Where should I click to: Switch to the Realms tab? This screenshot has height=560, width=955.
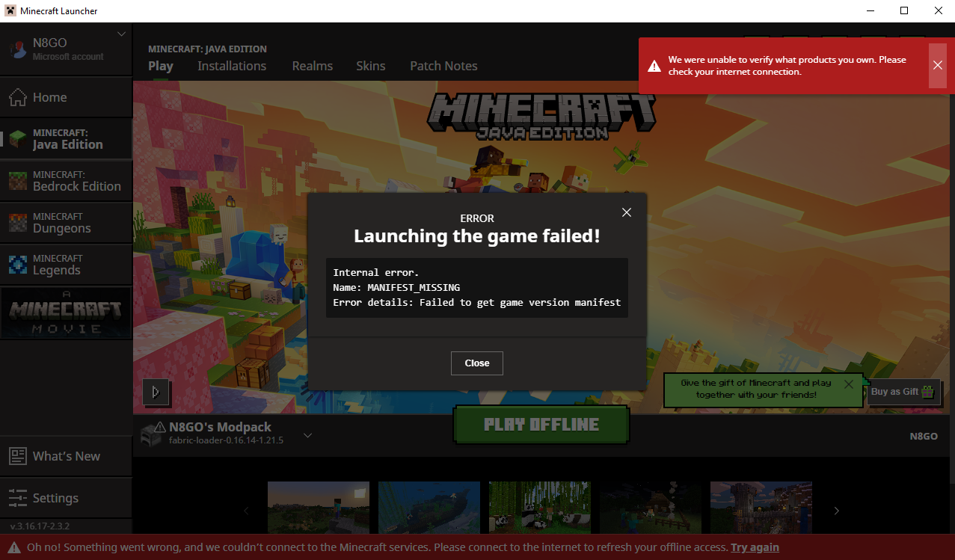(x=313, y=66)
